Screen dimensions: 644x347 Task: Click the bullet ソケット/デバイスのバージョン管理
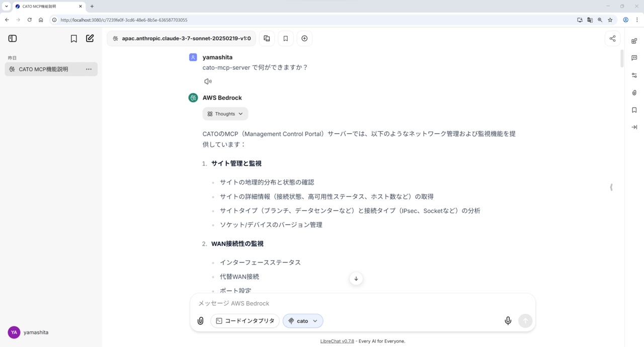coord(271,225)
